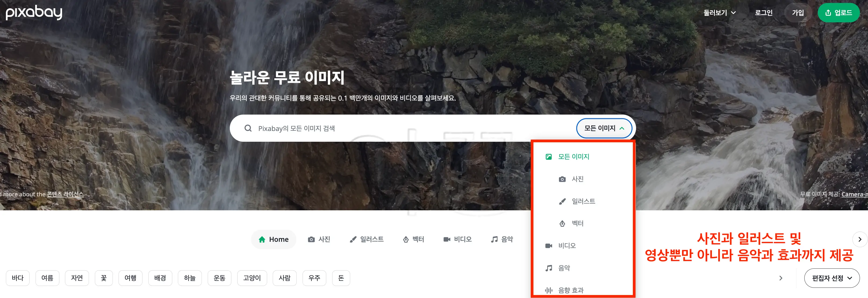Viewport: 868px width, 298px height.
Task: Click the pencil icon for 일러스트
Action: 562,201
